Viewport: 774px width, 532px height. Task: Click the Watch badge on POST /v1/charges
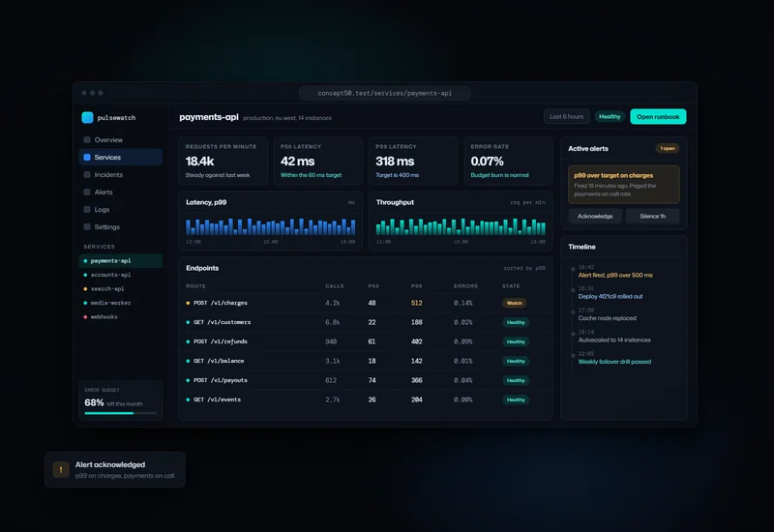[x=514, y=303]
